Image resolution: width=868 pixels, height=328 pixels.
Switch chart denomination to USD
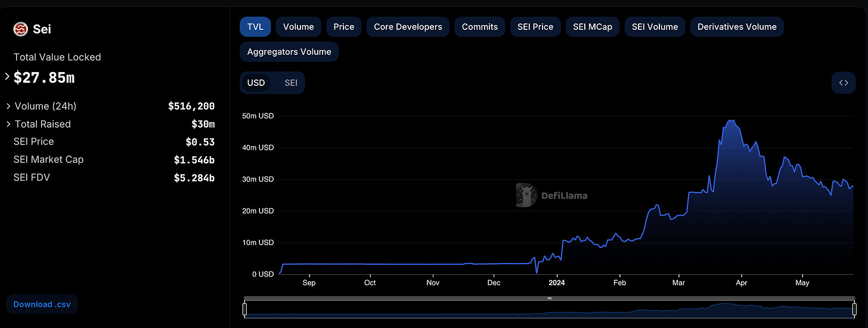[x=256, y=83]
